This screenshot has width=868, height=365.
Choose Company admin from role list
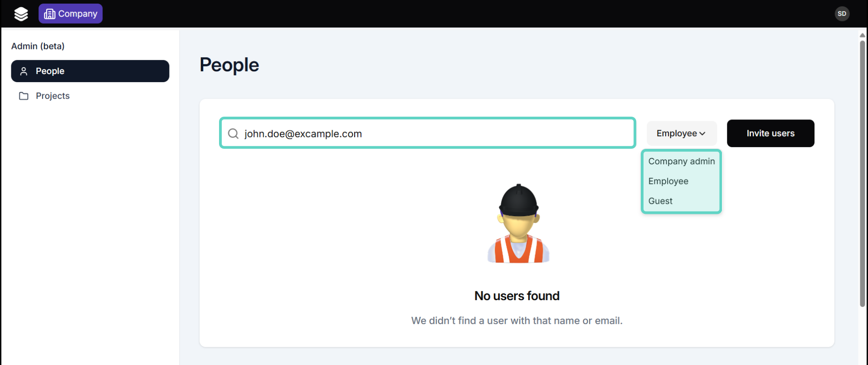click(x=681, y=161)
